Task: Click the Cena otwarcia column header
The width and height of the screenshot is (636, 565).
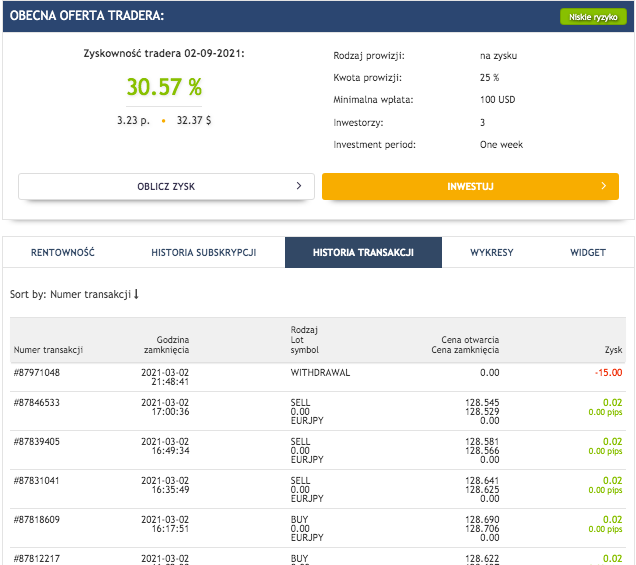Action: pyautogui.click(x=469, y=340)
